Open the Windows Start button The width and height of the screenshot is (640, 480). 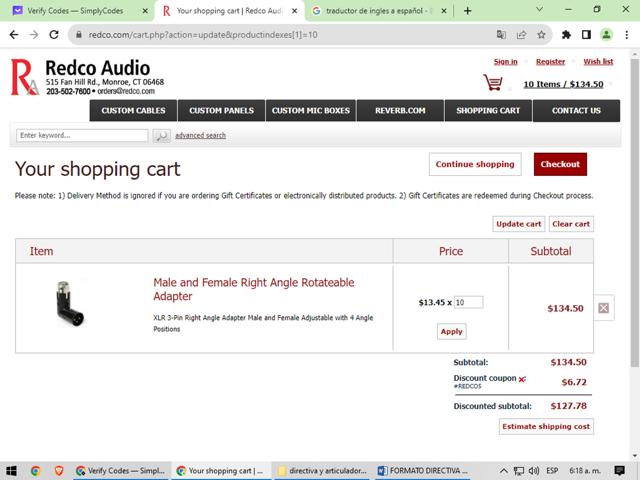11,471
